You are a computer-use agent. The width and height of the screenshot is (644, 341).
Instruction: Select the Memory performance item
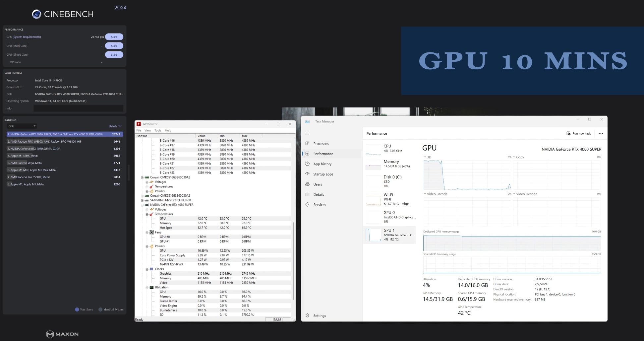click(x=390, y=164)
